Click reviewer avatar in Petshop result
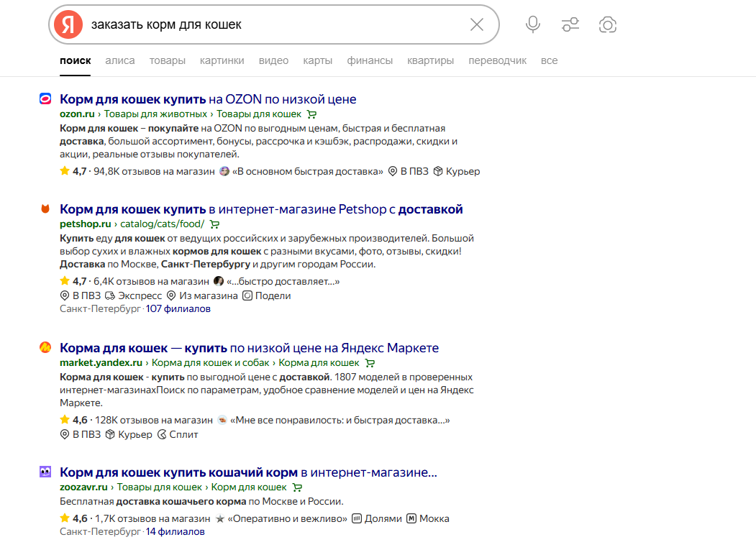The width and height of the screenshot is (756, 550). point(219,281)
